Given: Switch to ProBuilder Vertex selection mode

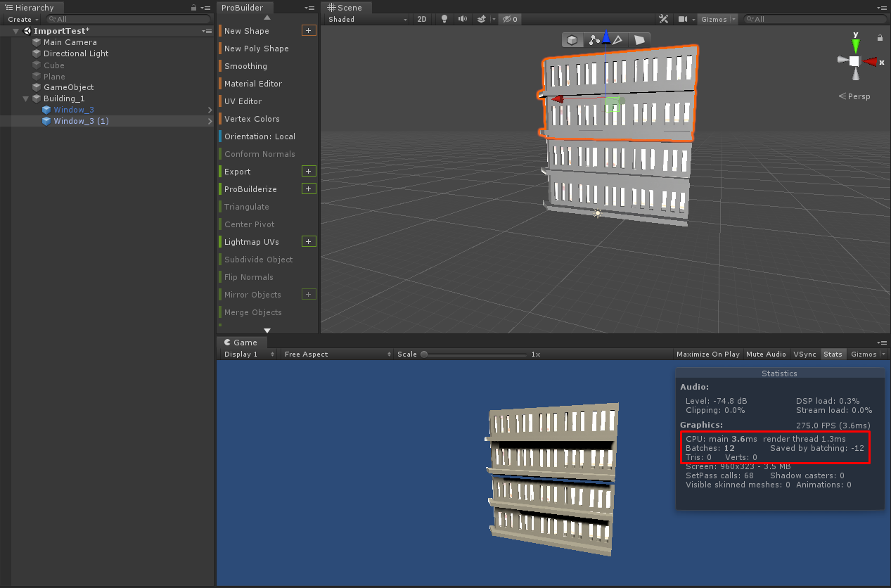Looking at the screenshot, I should [x=594, y=41].
